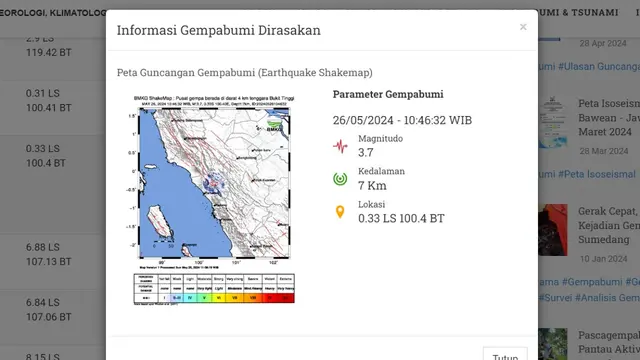This screenshot has height=360, width=640.
Task: Click background row 119.42 BT coordinate
Action: [x=49, y=53]
